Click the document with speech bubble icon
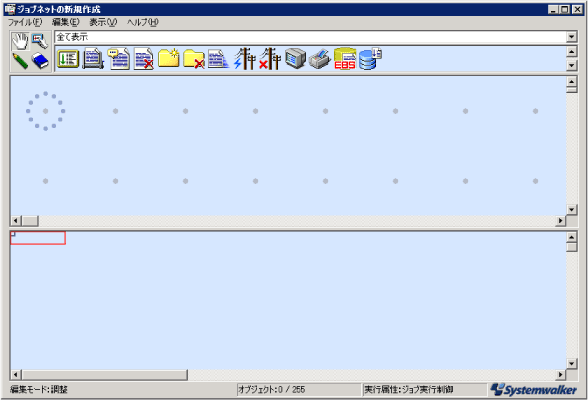This screenshot has width=588, height=400. pyautogui.click(x=118, y=59)
